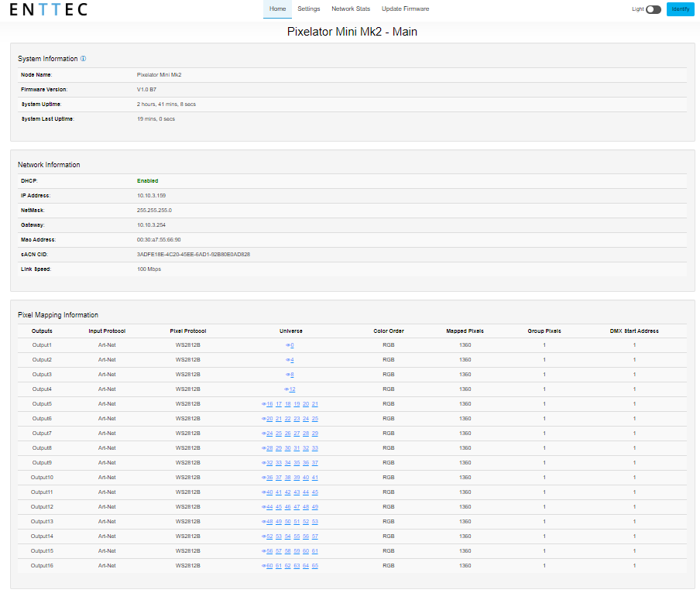Open universe 34 link in Output9 row

287,463
